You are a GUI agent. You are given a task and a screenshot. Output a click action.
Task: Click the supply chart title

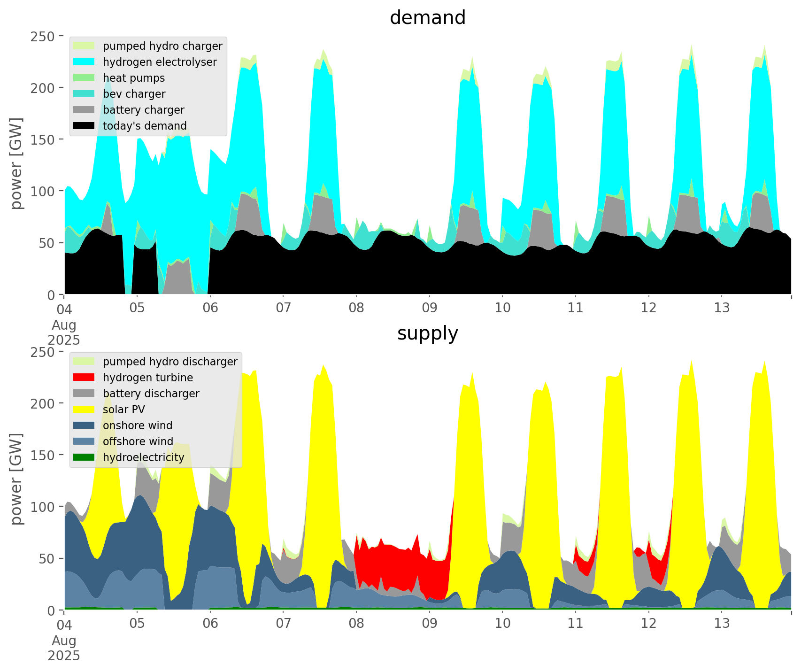click(x=427, y=333)
